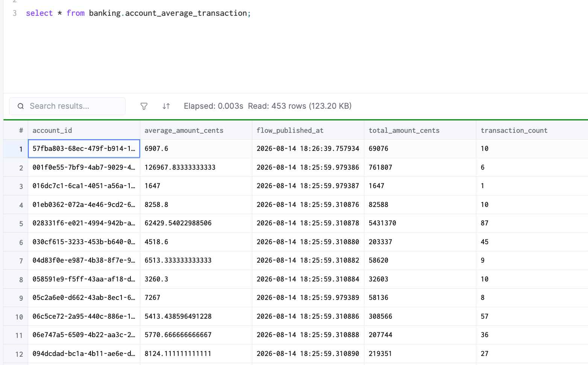588x365 pixels.
Task: Click average value 8124.111111111111
Action: pyautogui.click(x=178, y=354)
